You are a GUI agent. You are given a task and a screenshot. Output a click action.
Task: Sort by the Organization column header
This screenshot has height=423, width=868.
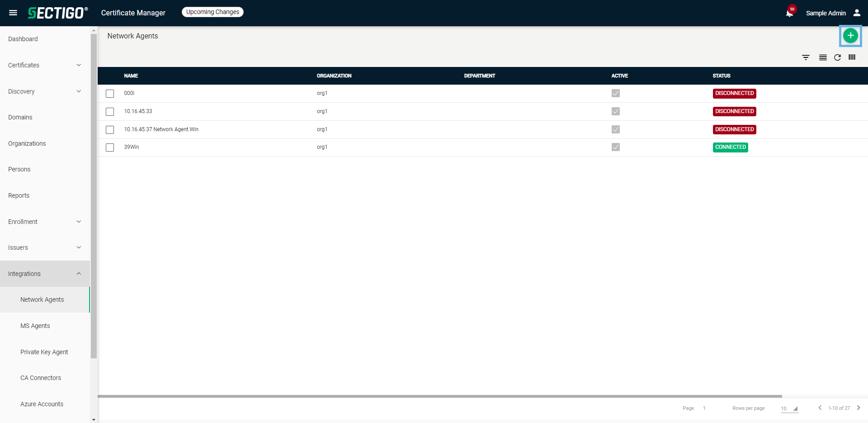(x=334, y=76)
